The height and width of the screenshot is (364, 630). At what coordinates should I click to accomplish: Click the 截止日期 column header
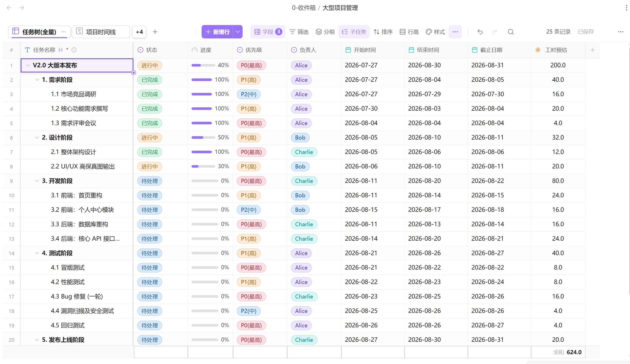[499, 50]
